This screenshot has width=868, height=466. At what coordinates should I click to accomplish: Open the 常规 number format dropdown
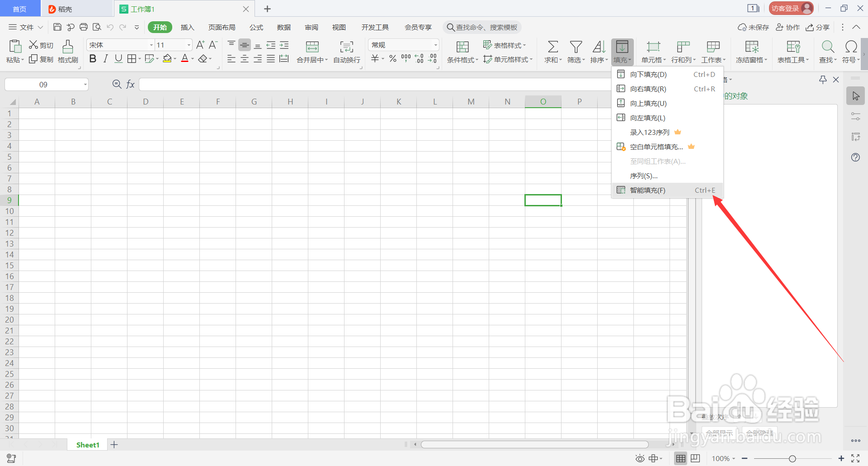click(434, 44)
